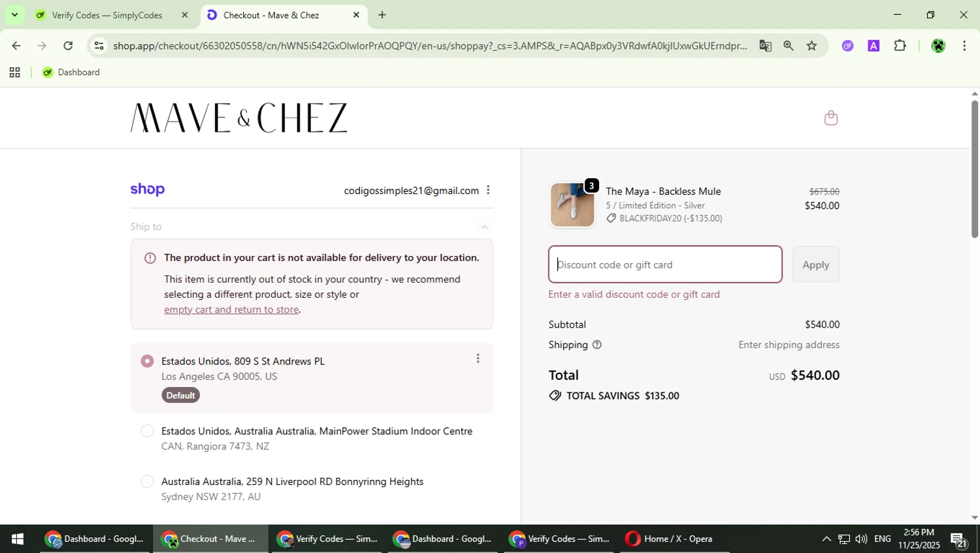Switch to first Dashboard - Google taskbar window
The image size is (980, 553).
[x=95, y=539]
